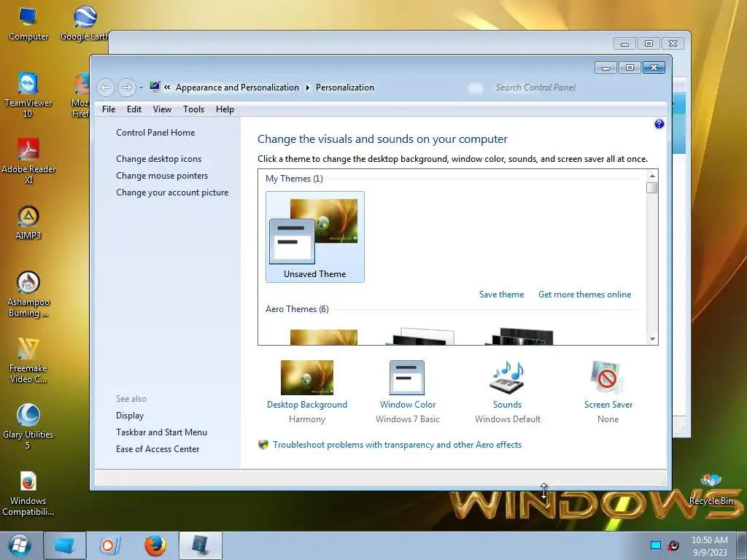Click Change your account picture
The image size is (747, 560).
172,192
